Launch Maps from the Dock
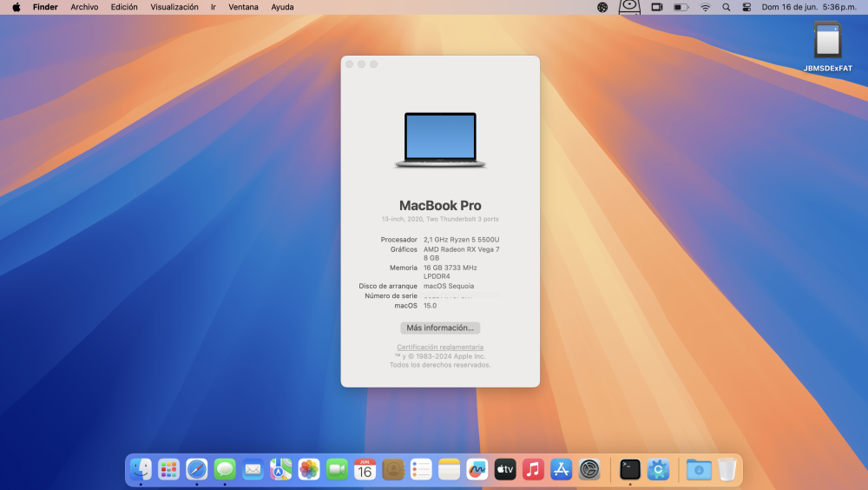The width and height of the screenshot is (868, 490). pyautogui.click(x=280, y=469)
